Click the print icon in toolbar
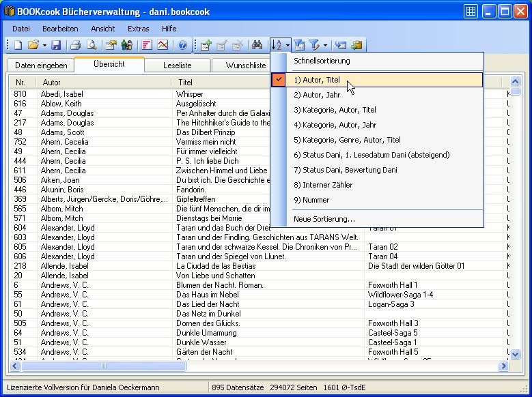 point(76,45)
